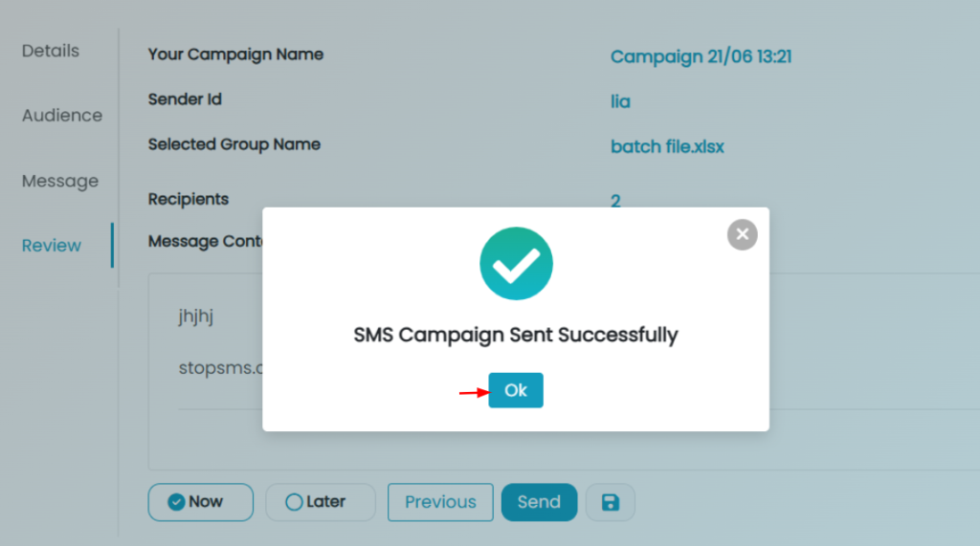Click the 'jhjhj' message content text
The height and width of the screenshot is (546, 980).
point(195,317)
